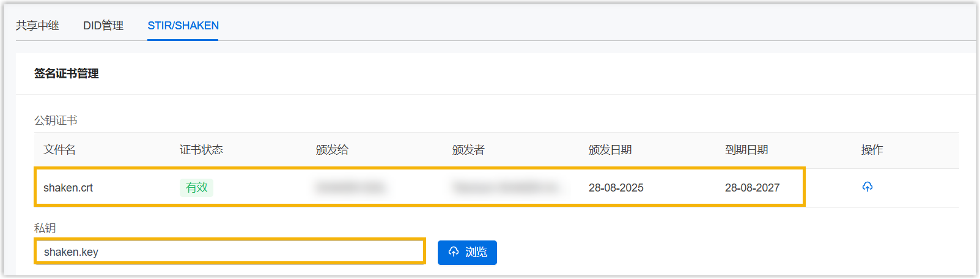Click the 文件名 column header
980x279 pixels.
(x=59, y=150)
